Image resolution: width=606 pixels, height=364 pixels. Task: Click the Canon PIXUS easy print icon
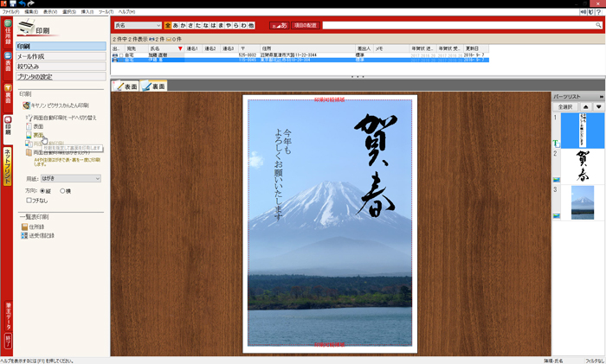click(27, 105)
